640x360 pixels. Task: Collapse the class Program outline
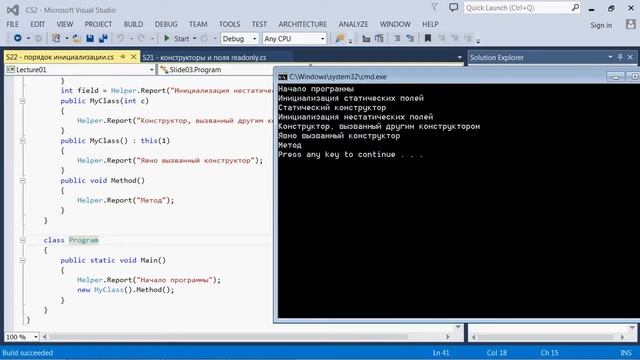tap(22, 240)
